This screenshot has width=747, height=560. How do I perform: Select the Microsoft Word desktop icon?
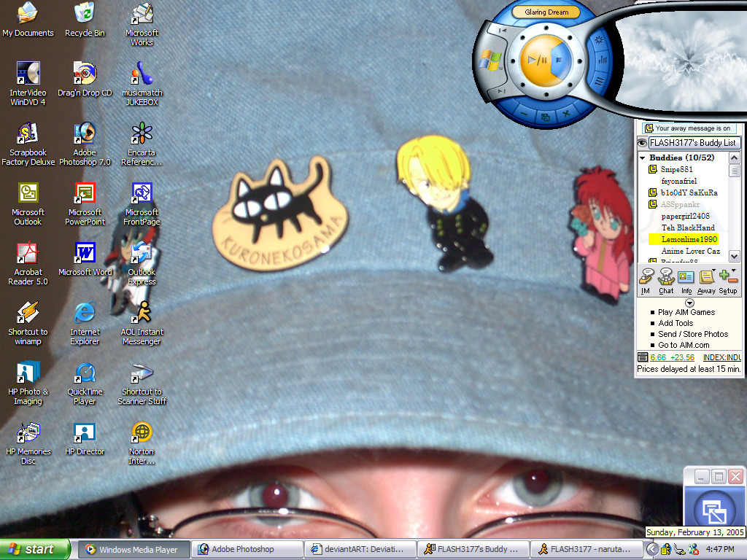click(85, 259)
